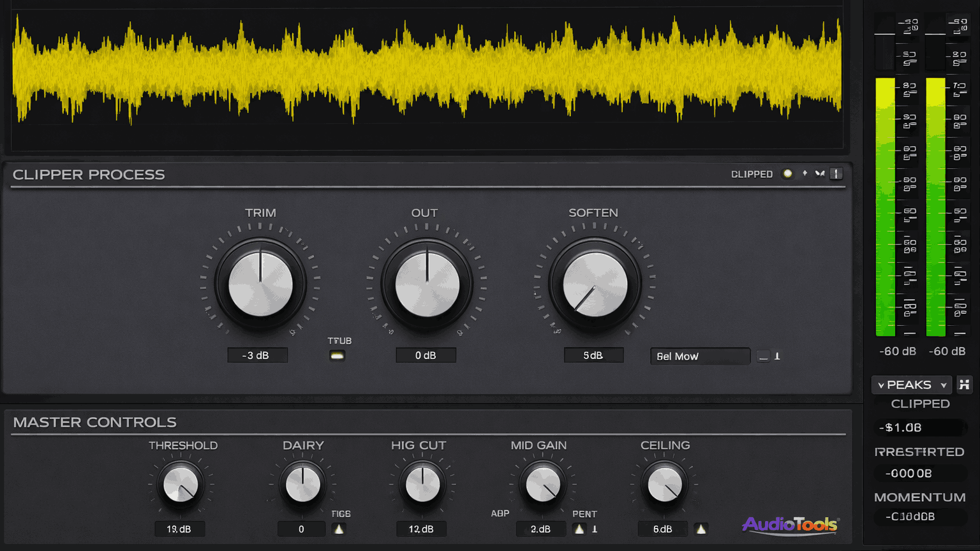This screenshot has height=551, width=980.
Task: Click the triangle icon beside DAIRY value
Action: point(339,529)
